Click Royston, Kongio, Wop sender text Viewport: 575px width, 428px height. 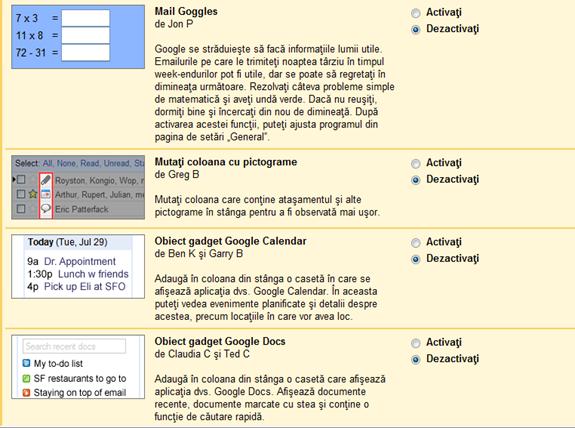click(100, 180)
